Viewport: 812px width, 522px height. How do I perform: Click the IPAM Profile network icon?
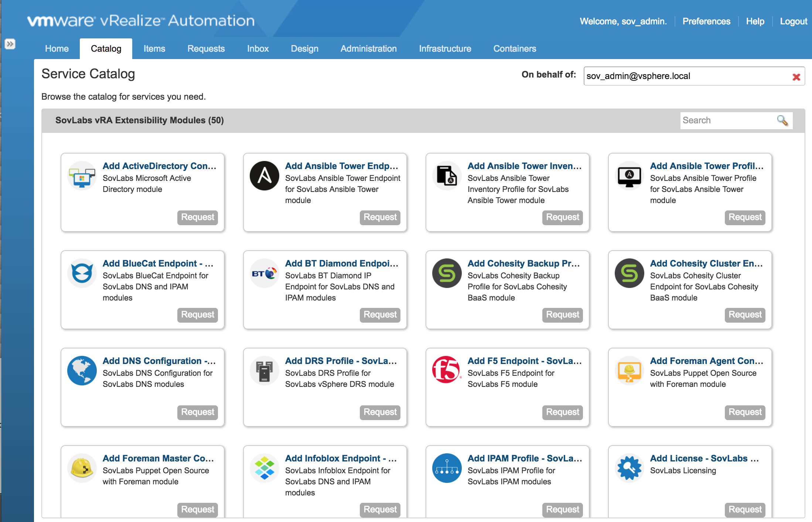click(x=447, y=468)
